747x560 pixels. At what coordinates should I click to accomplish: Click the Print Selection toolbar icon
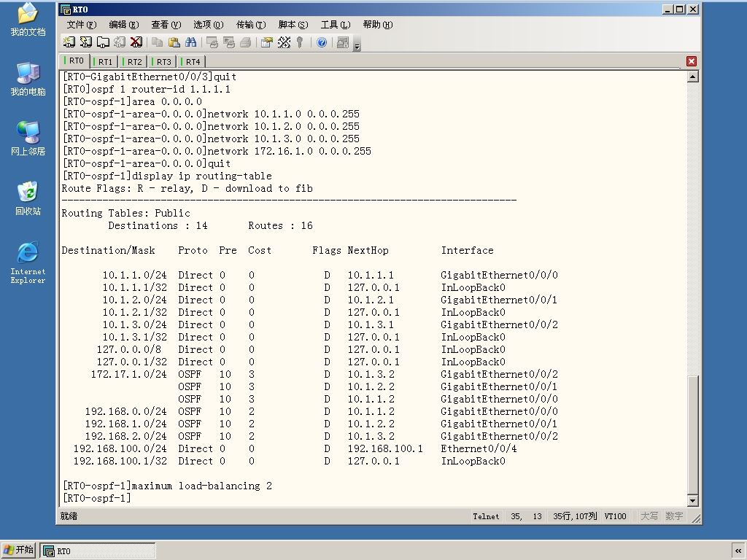[x=228, y=42]
